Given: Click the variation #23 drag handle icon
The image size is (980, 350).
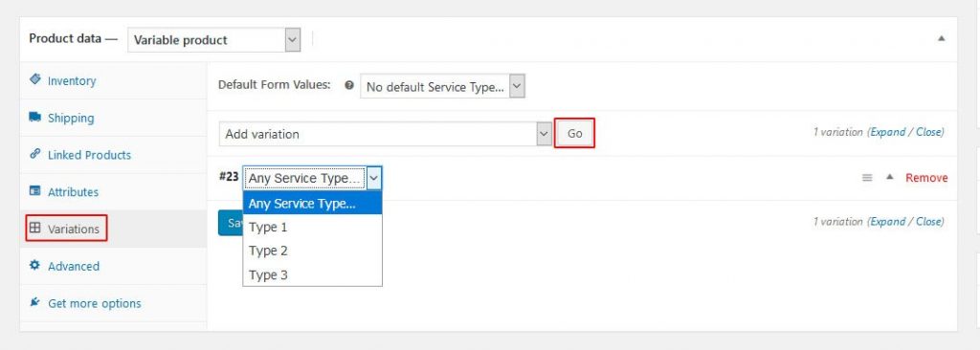Looking at the screenshot, I should pyautogui.click(x=867, y=178).
